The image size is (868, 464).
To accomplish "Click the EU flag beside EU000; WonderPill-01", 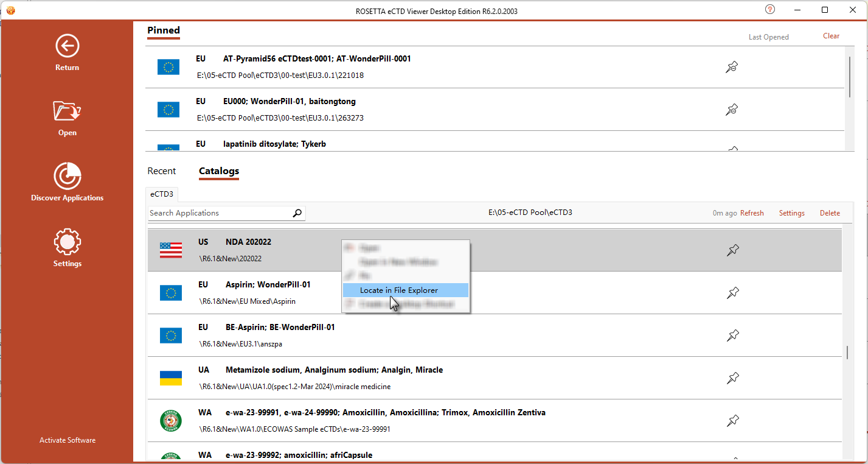I will 168,110.
